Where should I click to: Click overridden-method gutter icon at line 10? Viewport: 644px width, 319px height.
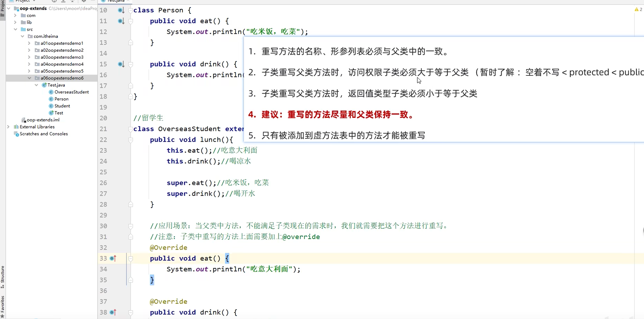121,10
